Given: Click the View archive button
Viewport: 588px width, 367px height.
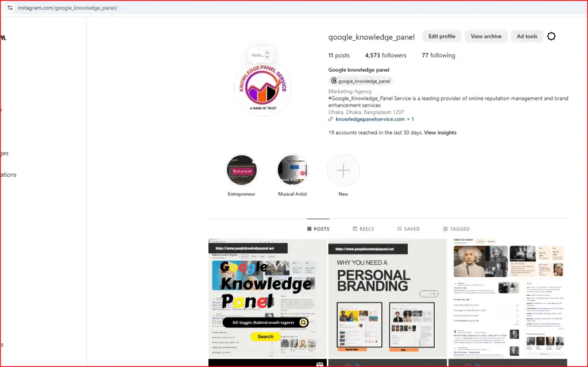Looking at the screenshot, I should pos(486,36).
